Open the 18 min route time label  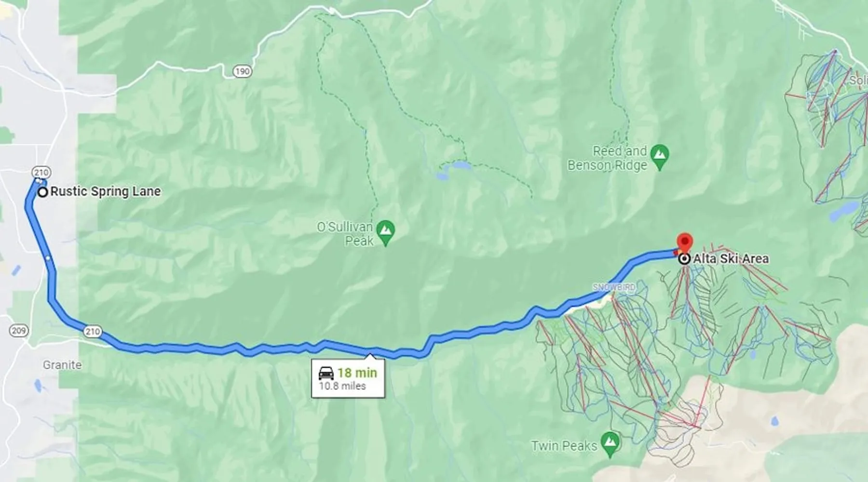(357, 373)
